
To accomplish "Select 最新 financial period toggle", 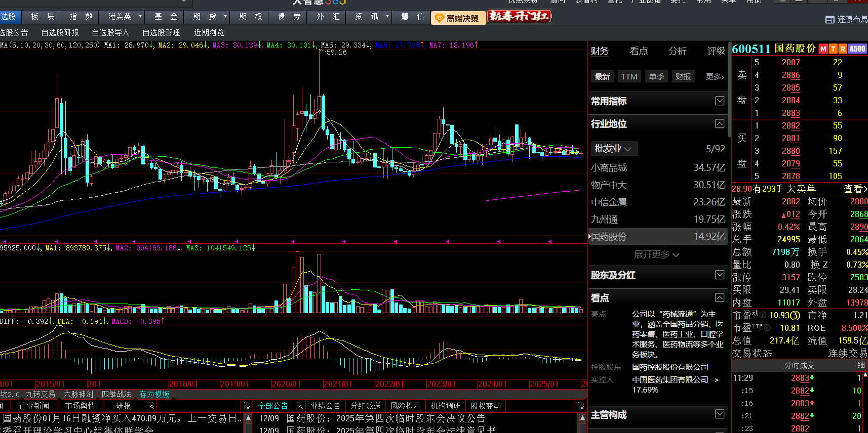I will pyautogui.click(x=602, y=76).
